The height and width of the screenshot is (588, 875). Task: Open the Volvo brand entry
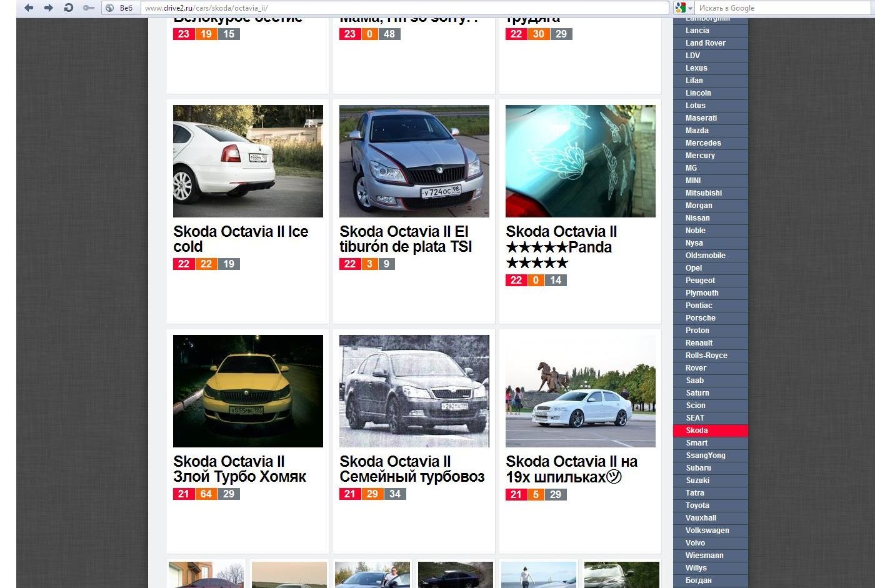[x=711, y=543]
